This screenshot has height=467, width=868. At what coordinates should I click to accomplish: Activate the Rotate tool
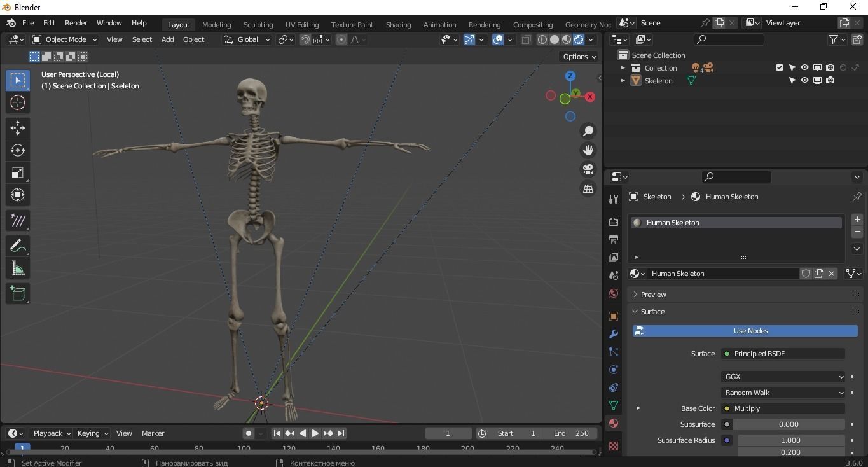(x=18, y=150)
